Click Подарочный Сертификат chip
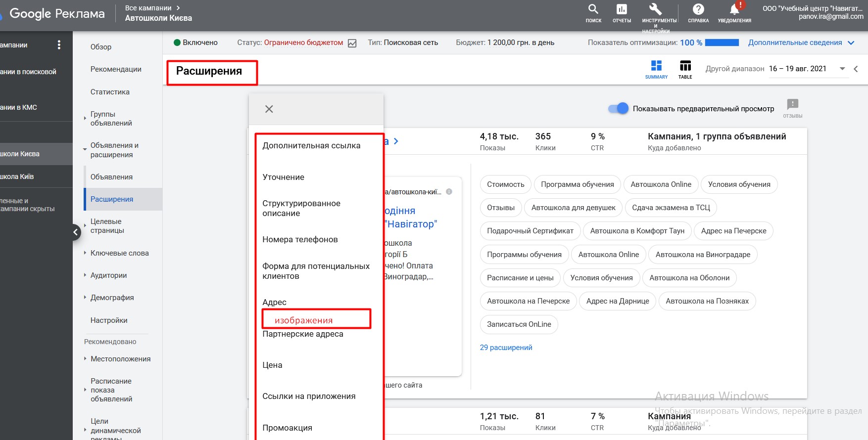Image resolution: width=868 pixels, height=440 pixels. click(x=530, y=231)
